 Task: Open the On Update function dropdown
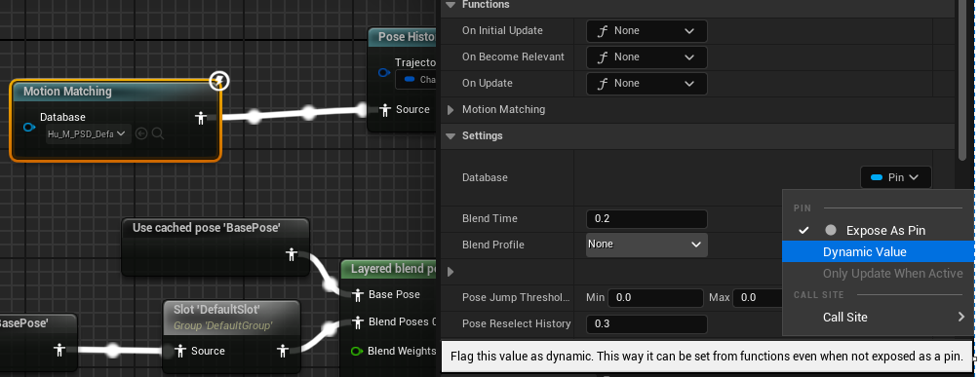(x=647, y=83)
